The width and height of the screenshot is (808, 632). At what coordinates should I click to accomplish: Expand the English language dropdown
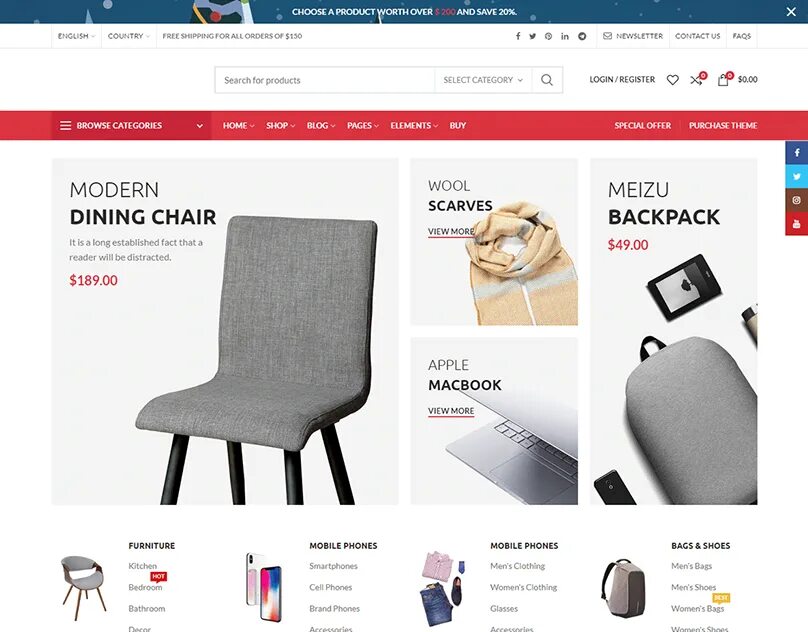pyautogui.click(x=76, y=36)
